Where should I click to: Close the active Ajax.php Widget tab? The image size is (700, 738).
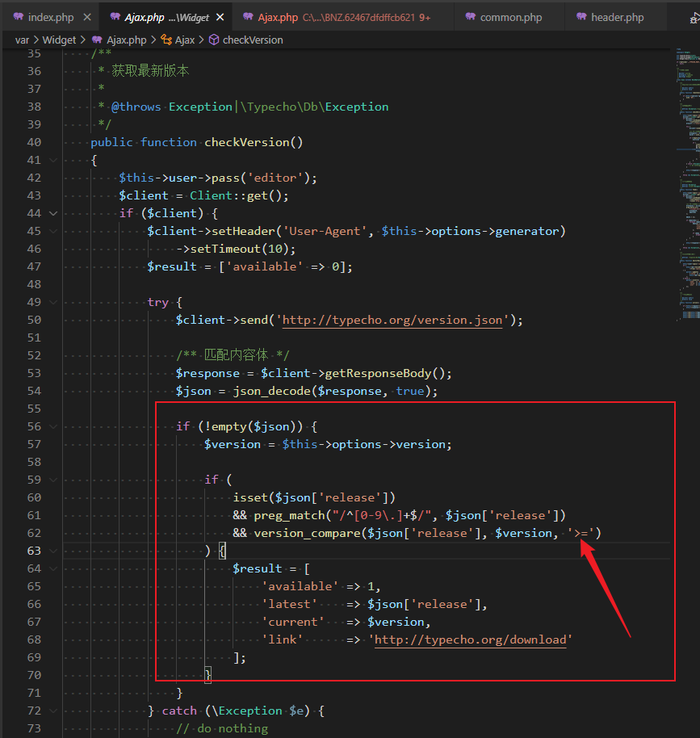pos(221,17)
